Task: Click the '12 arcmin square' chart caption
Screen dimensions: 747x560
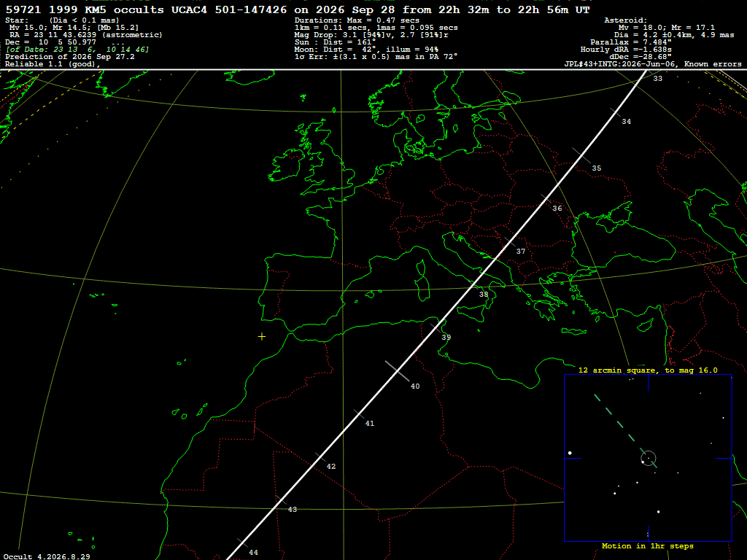Action: [648, 370]
